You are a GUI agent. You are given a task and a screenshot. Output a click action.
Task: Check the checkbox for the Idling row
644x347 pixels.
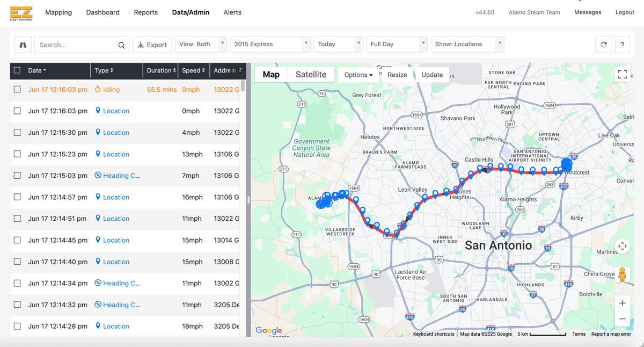(x=17, y=89)
